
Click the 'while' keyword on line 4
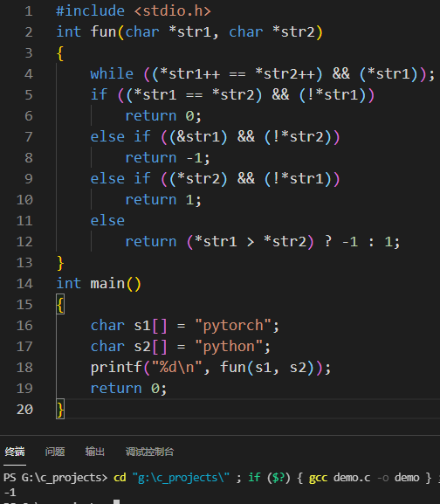[x=112, y=74]
